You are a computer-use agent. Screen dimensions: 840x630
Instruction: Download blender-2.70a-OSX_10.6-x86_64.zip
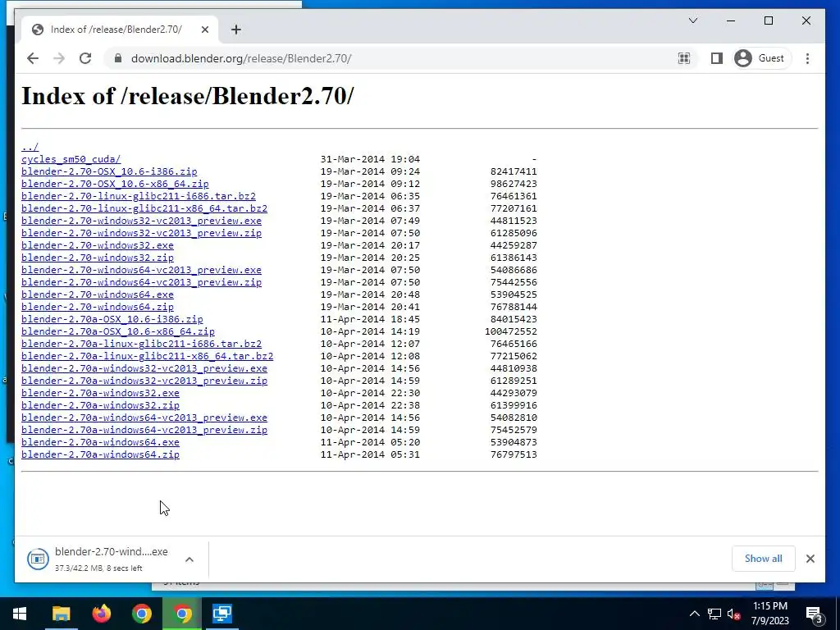[x=118, y=331]
